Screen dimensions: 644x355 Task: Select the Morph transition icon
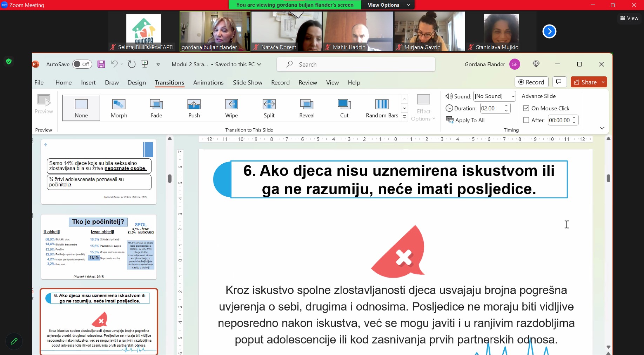119,108
